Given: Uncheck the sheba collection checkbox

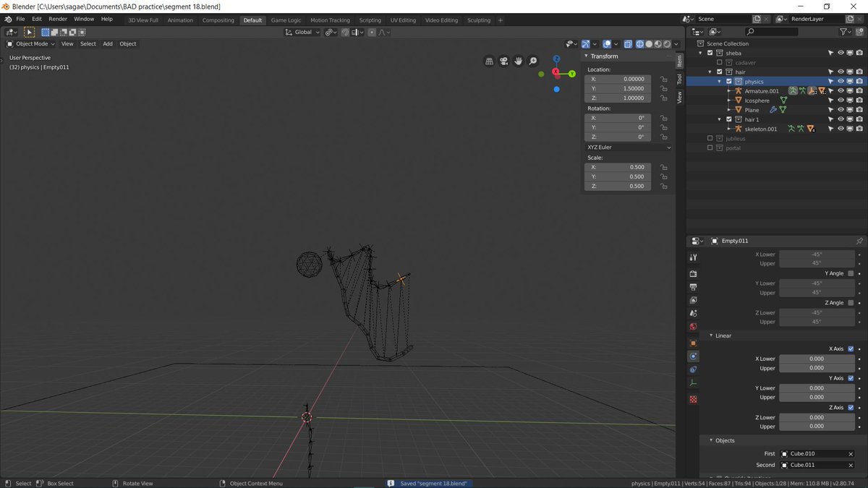Looking at the screenshot, I should (x=710, y=53).
